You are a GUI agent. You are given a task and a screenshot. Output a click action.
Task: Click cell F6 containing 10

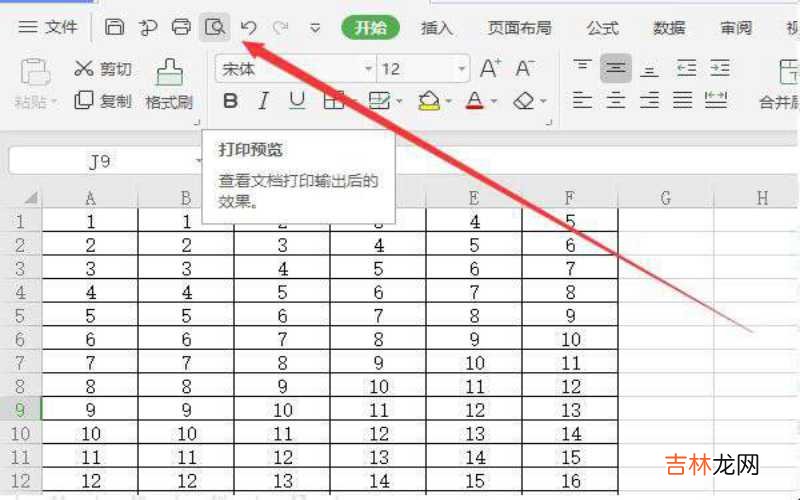(570, 339)
